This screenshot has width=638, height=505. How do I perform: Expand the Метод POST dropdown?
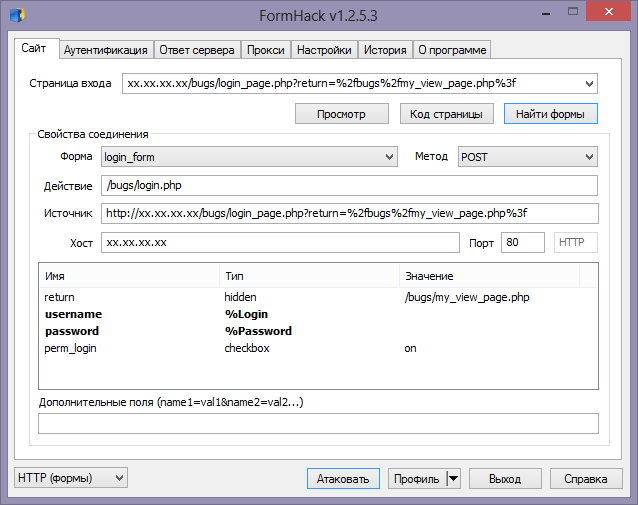click(588, 157)
